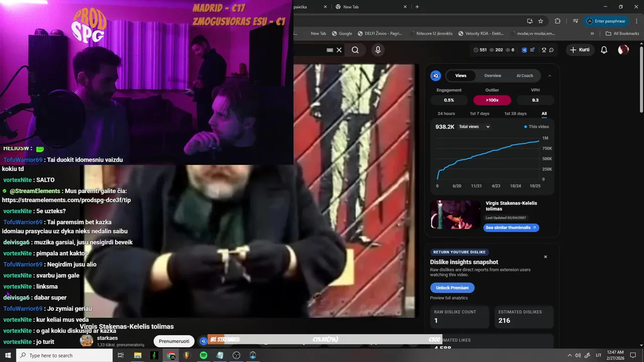Bookmark this page with the star icon

(541, 21)
